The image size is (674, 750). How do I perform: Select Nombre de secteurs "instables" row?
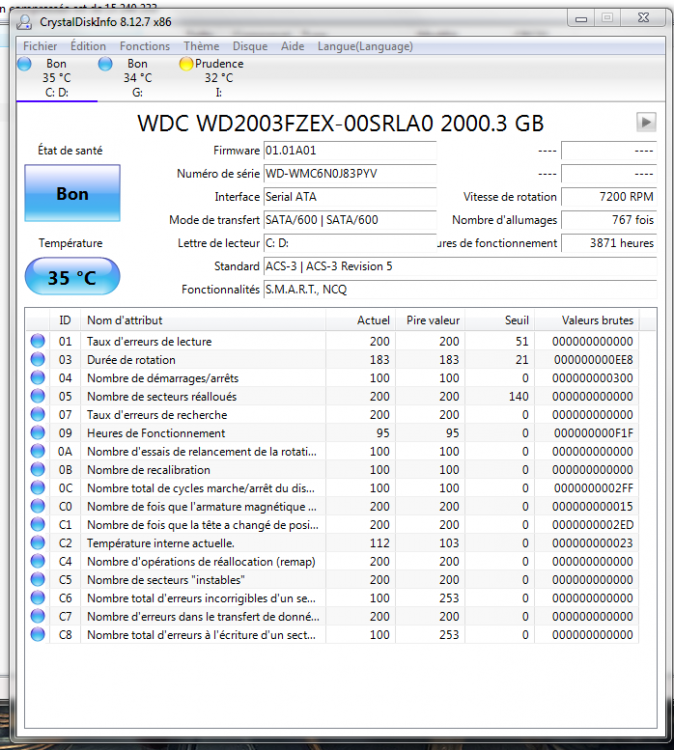pyautogui.click(x=332, y=580)
